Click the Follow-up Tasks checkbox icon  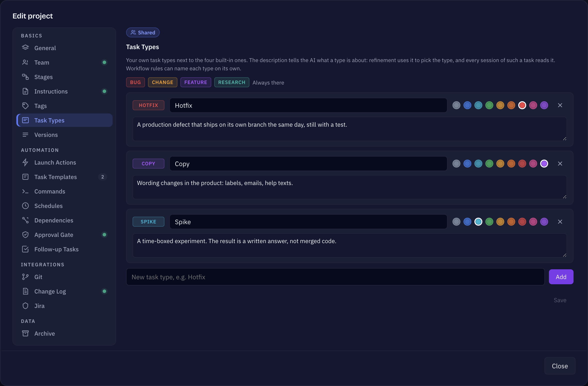pyautogui.click(x=25, y=249)
